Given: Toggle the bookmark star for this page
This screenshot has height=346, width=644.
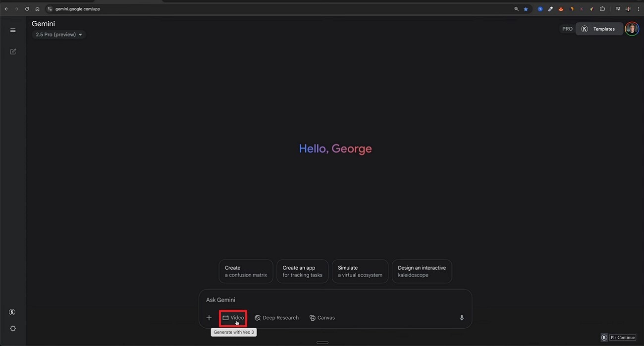Looking at the screenshot, I should coord(526,9).
